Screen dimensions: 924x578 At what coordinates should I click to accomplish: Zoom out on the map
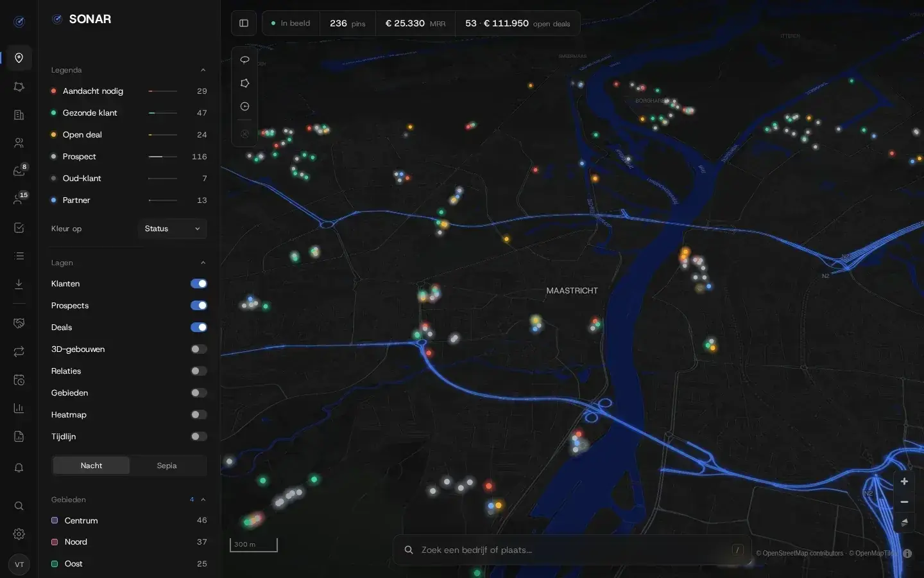[x=904, y=502]
